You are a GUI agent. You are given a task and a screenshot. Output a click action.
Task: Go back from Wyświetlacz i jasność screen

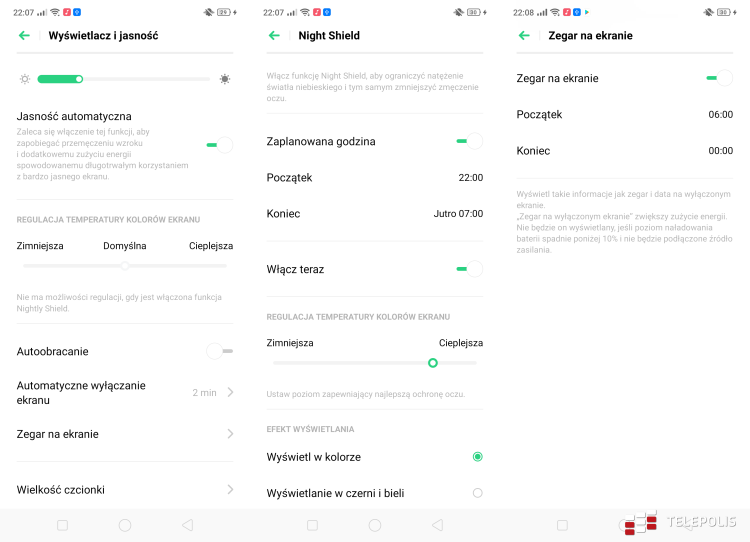(24, 35)
